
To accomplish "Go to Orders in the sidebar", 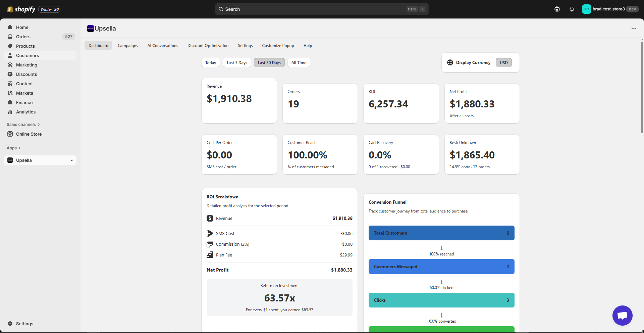I will [40, 37].
